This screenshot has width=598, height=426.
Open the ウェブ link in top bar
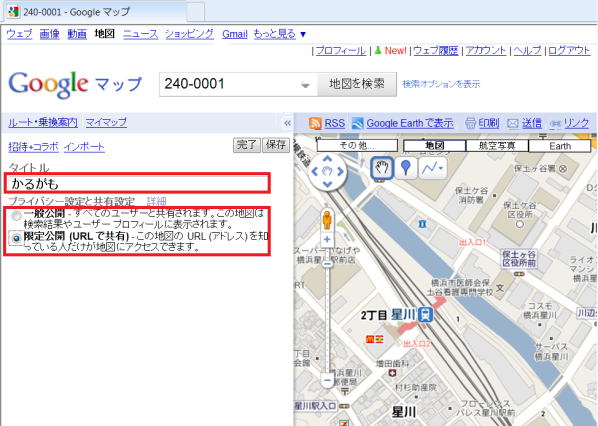[x=19, y=34]
